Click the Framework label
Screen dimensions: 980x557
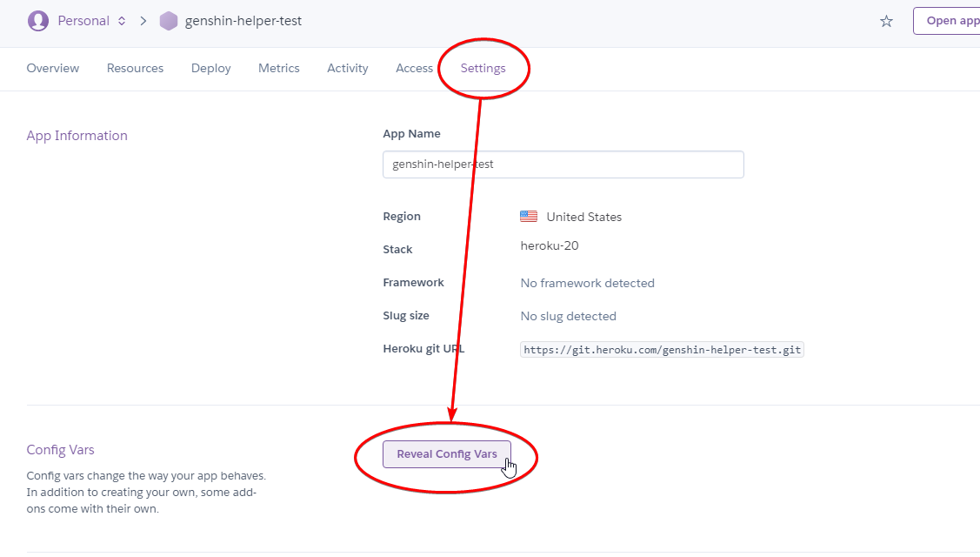(x=413, y=283)
